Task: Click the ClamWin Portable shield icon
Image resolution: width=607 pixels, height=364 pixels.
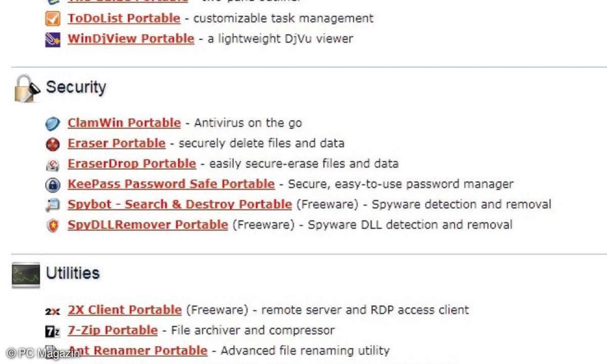Action: pos(53,123)
